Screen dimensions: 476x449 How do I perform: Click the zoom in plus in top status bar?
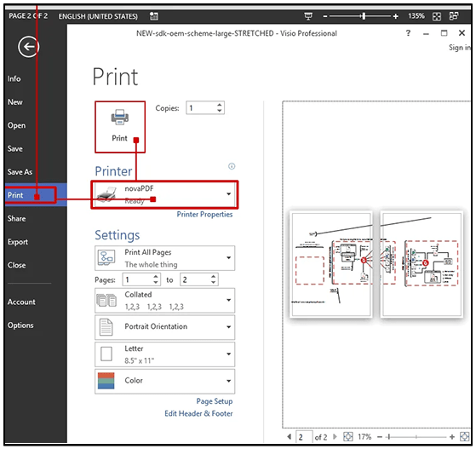(x=396, y=16)
